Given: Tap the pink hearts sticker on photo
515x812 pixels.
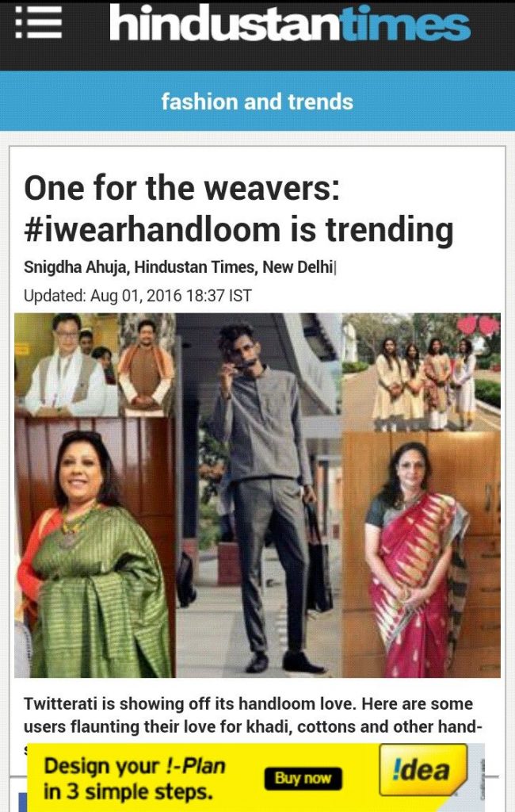Looking at the screenshot, I should click(478, 325).
